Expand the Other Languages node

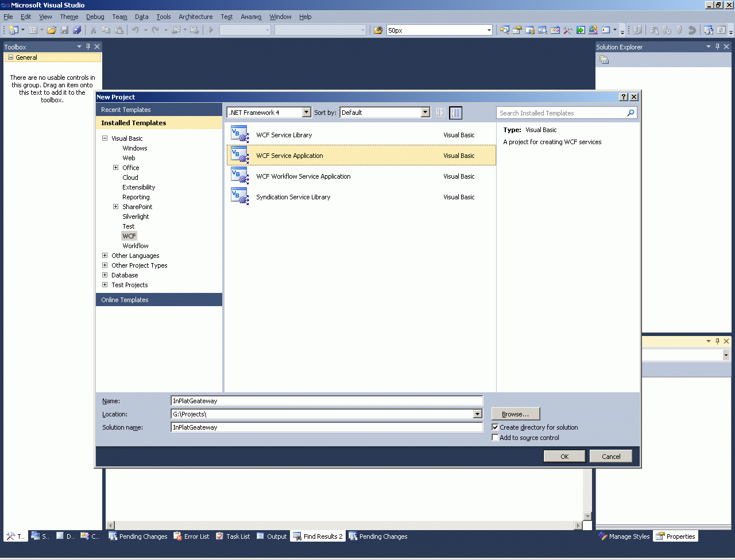(105, 256)
